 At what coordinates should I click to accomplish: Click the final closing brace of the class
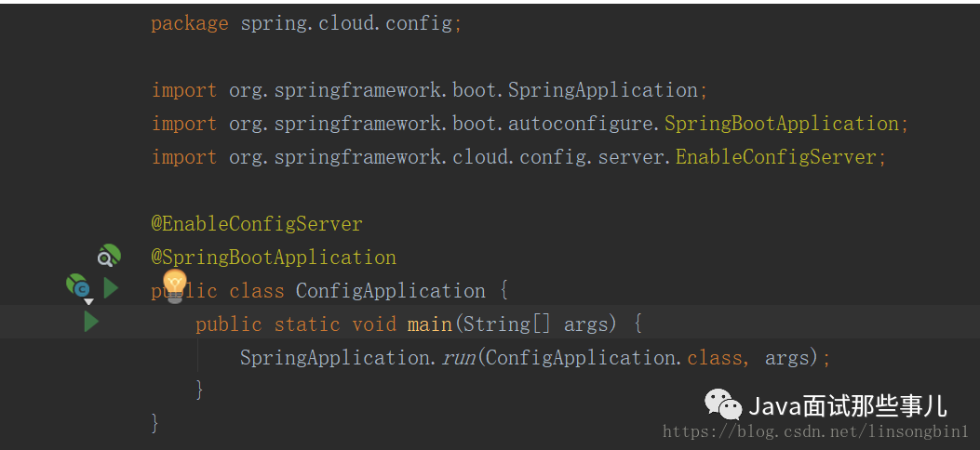[x=155, y=422]
